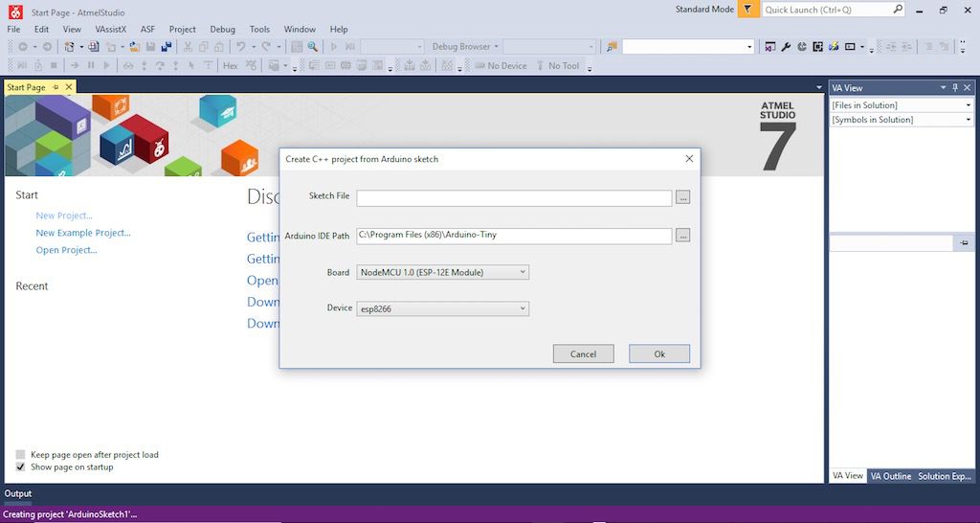
Task: Click the folder search icon beside the find box
Action: pyautogui.click(x=612, y=47)
